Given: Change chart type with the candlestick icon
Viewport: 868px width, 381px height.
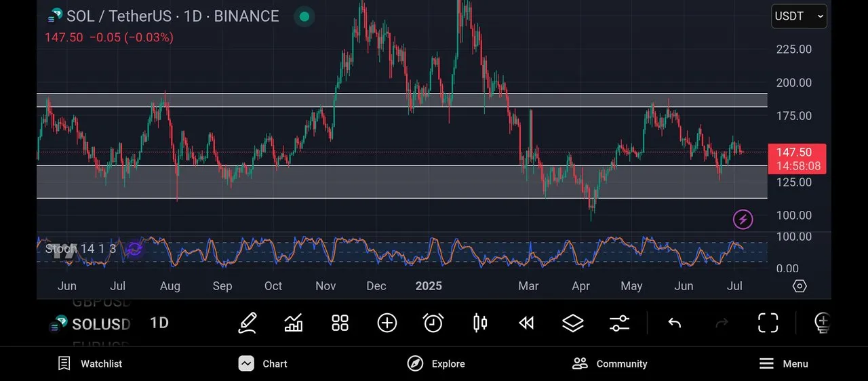Looking at the screenshot, I should click(480, 323).
